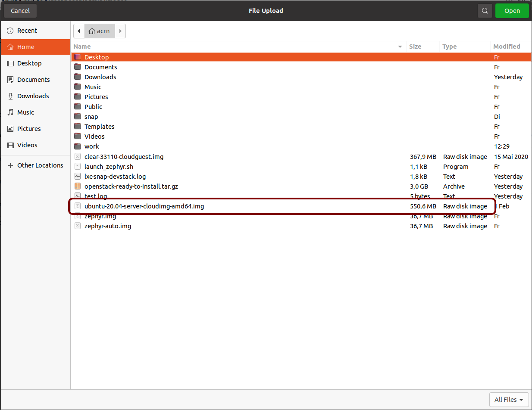Click the folder icon of the snap row
Screen dimensions: 532x410
(x=78, y=116)
